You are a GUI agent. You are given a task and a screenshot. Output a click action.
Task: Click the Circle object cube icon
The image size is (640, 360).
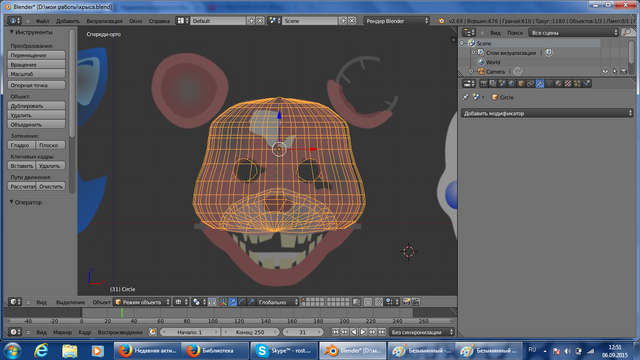495,97
